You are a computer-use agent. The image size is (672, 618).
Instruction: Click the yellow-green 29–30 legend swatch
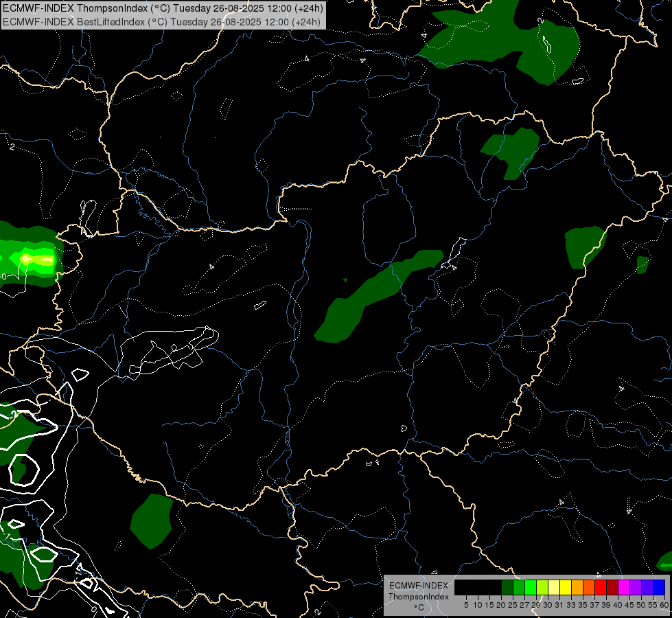pos(542,587)
